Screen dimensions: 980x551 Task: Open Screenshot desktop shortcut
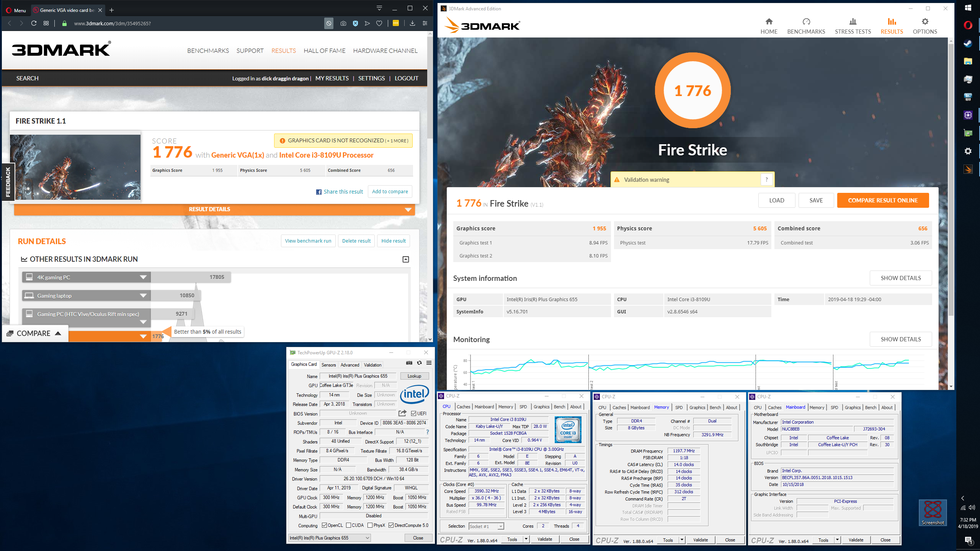click(933, 513)
